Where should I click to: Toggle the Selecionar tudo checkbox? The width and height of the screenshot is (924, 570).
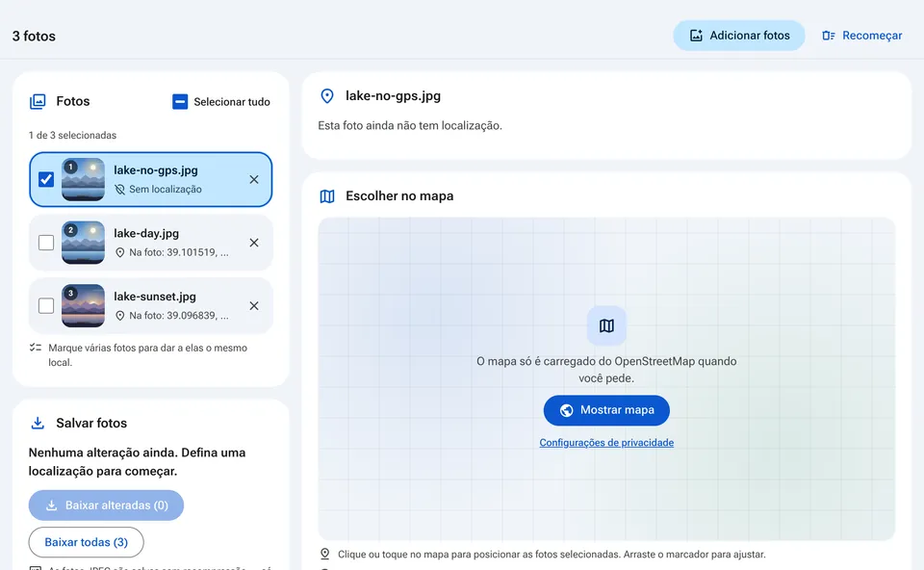coord(180,102)
